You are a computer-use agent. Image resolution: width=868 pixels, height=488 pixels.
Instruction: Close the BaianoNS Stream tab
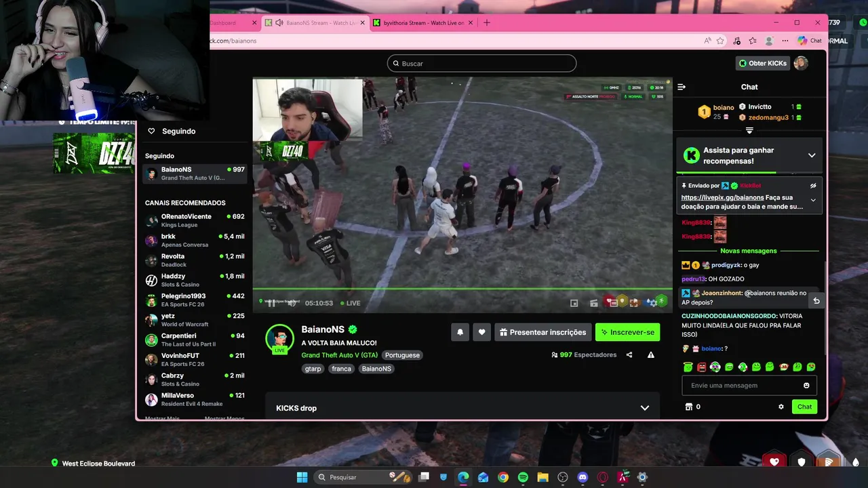[x=362, y=22]
